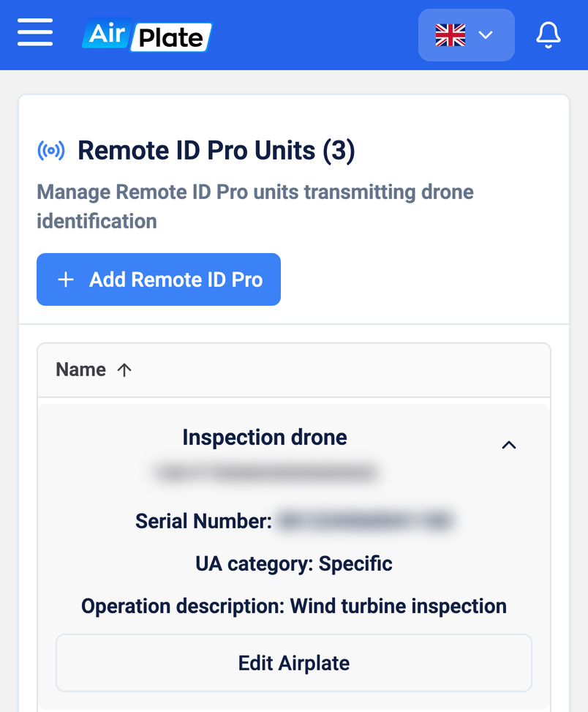Open the hamburger navigation menu
Viewport: 588px width, 712px height.
point(35,32)
